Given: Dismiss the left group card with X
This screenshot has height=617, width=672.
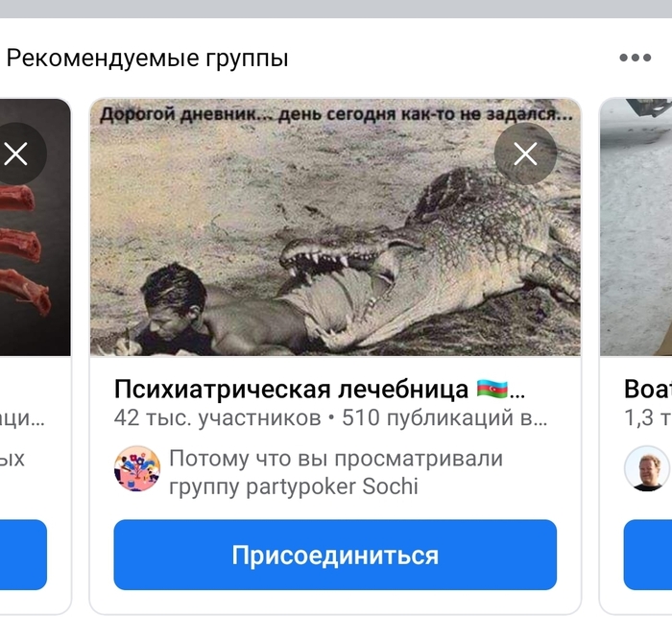Looking at the screenshot, I should (x=16, y=154).
